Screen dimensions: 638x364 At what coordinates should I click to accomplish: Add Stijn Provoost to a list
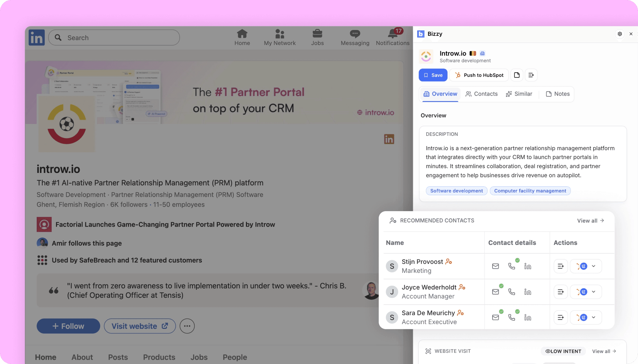tap(561, 266)
